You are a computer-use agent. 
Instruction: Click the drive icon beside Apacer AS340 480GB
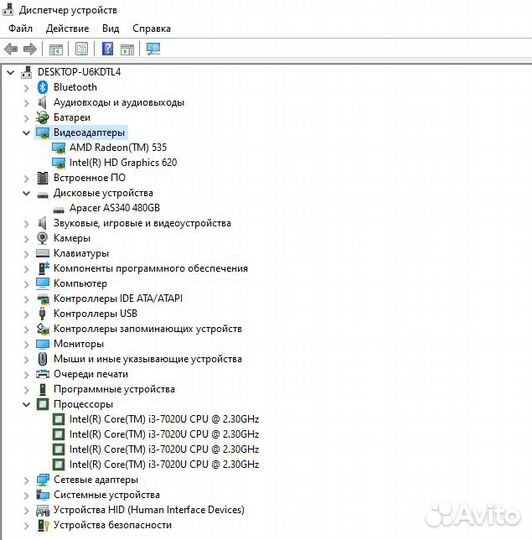pyautogui.click(x=59, y=209)
